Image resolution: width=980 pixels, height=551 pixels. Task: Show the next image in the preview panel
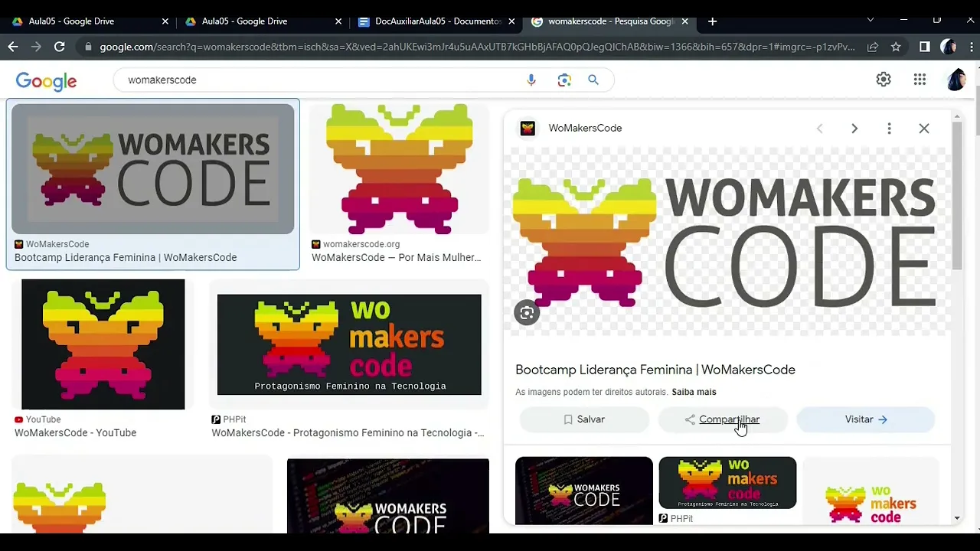point(854,129)
